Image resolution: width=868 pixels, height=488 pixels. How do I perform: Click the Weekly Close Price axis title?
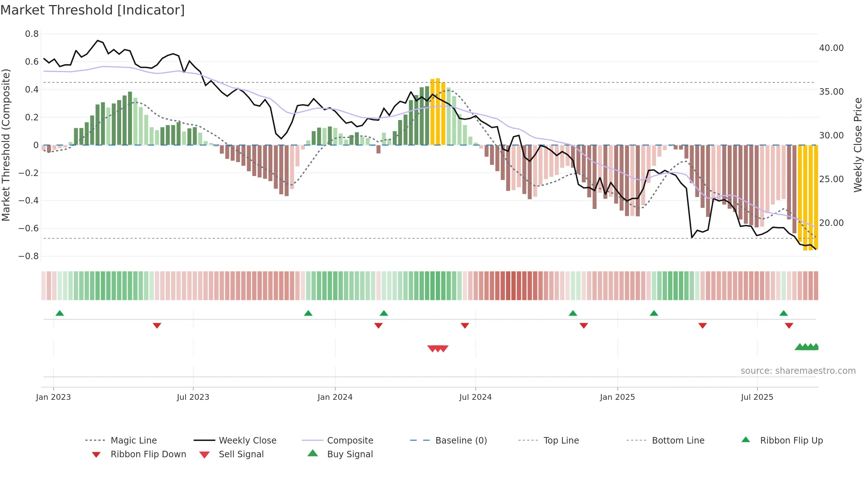(x=858, y=145)
